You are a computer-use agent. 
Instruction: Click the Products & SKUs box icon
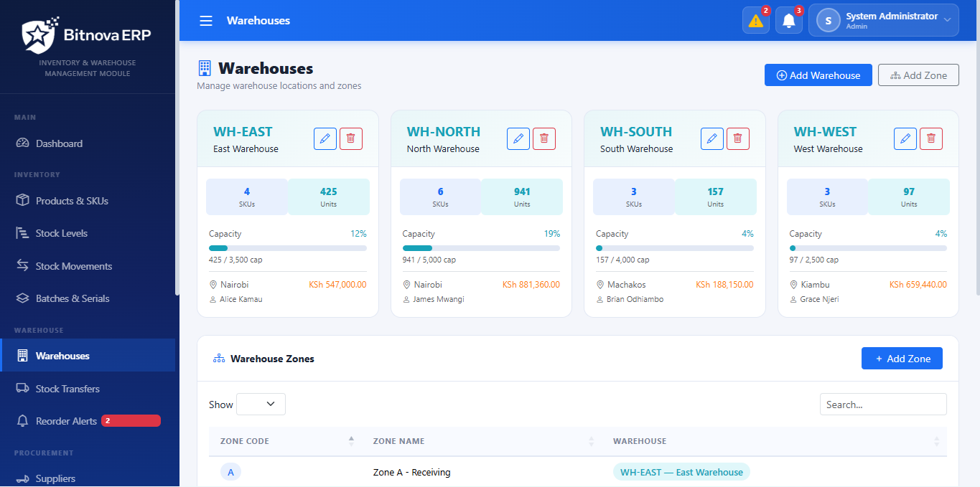(x=22, y=201)
